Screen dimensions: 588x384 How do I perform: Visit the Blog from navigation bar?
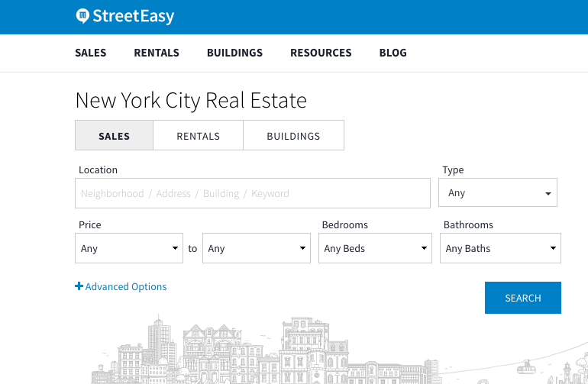393,53
